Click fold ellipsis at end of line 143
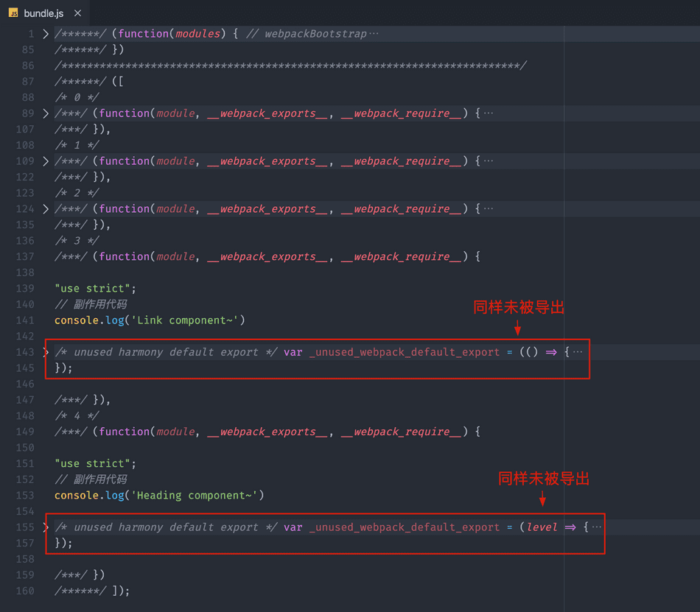This screenshot has width=700, height=612. pyautogui.click(x=578, y=352)
